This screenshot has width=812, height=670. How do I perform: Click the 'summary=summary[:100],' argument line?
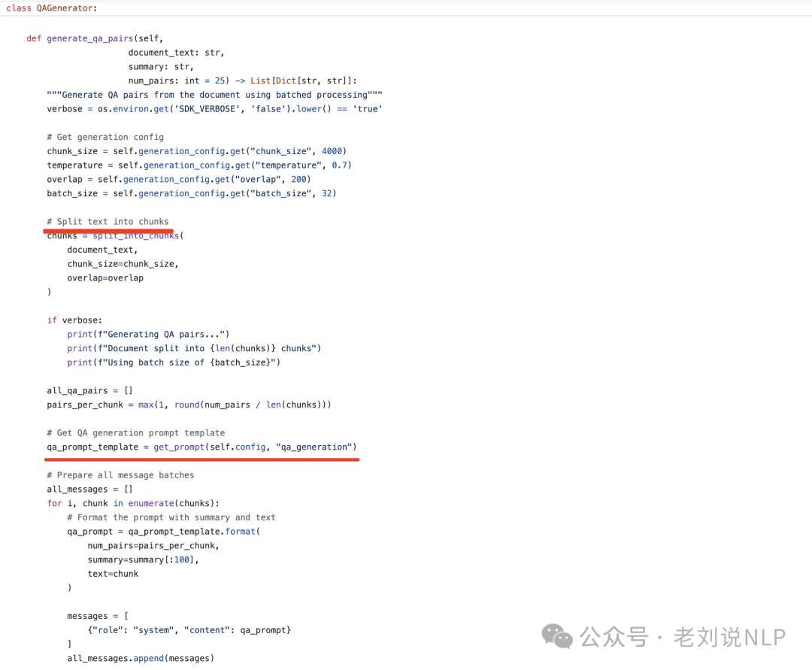(143, 560)
